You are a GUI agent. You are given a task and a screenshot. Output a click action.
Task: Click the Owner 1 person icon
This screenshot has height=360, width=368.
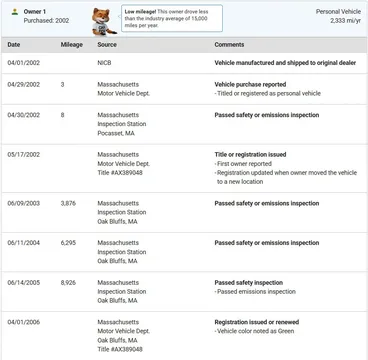[x=14, y=12]
